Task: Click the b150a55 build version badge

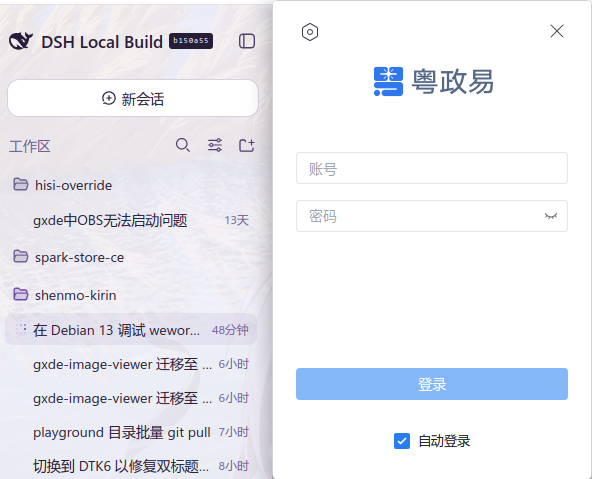Action: pos(191,41)
